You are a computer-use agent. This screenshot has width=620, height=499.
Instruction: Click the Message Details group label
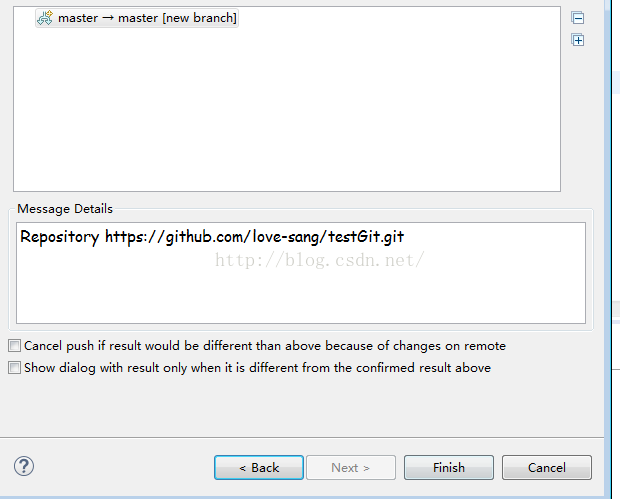pyautogui.click(x=65, y=209)
